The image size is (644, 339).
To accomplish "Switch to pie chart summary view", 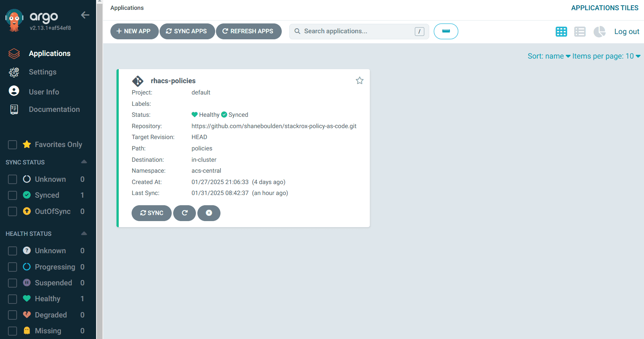I will click(599, 32).
